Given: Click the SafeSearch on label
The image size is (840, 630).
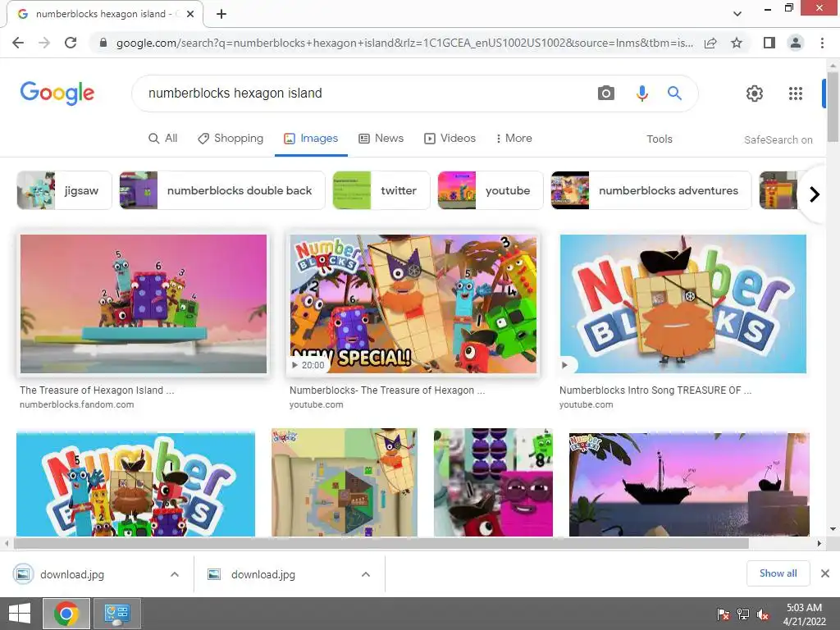Looking at the screenshot, I should pyautogui.click(x=778, y=139).
